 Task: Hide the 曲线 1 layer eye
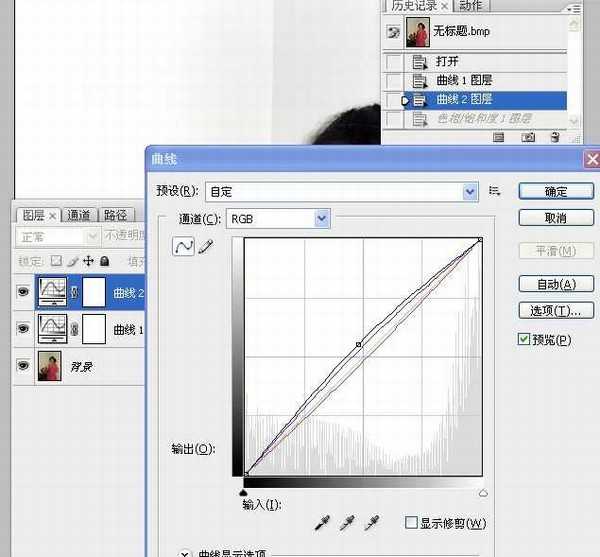[23, 329]
